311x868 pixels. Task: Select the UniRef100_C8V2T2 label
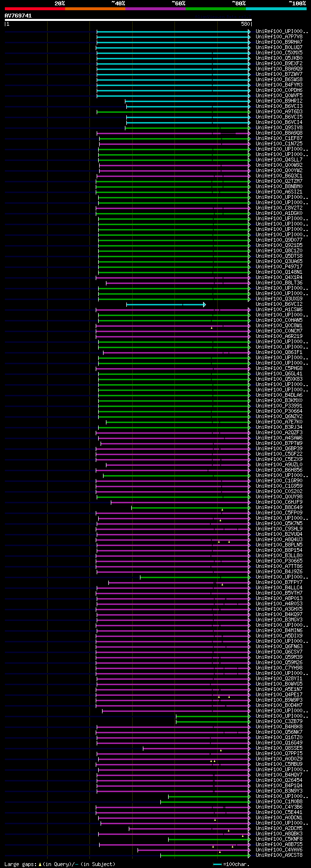pyautogui.click(x=279, y=208)
